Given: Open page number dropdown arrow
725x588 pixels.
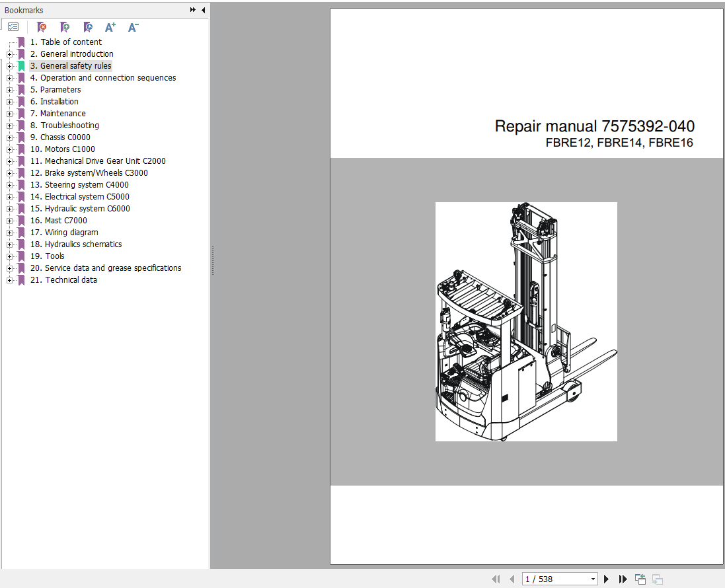Looking at the screenshot, I should click(x=593, y=579).
